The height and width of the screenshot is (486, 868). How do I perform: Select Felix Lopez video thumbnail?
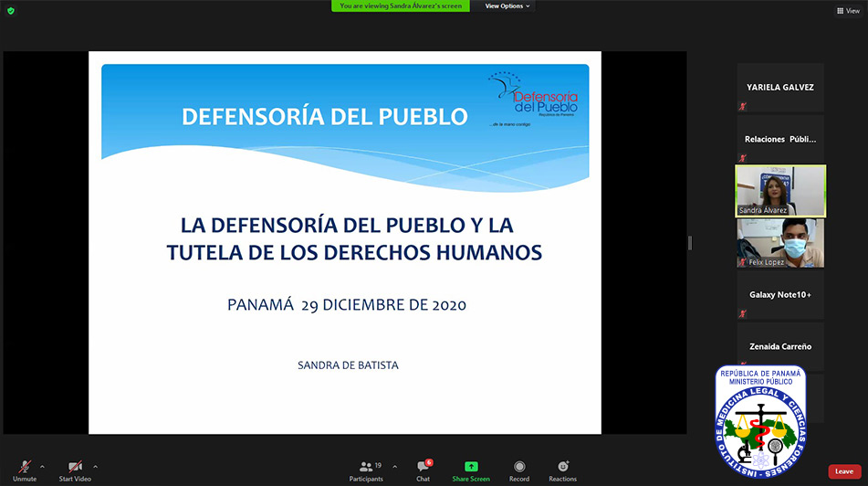pyautogui.click(x=780, y=243)
